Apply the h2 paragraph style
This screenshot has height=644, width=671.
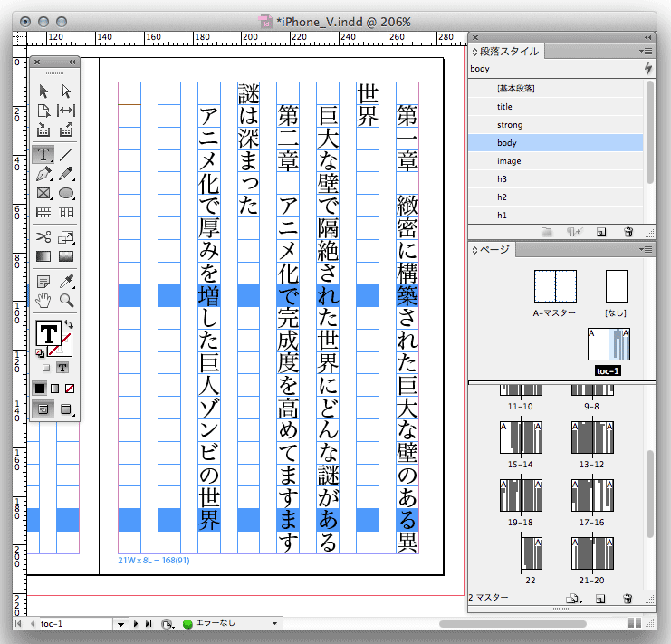555,197
